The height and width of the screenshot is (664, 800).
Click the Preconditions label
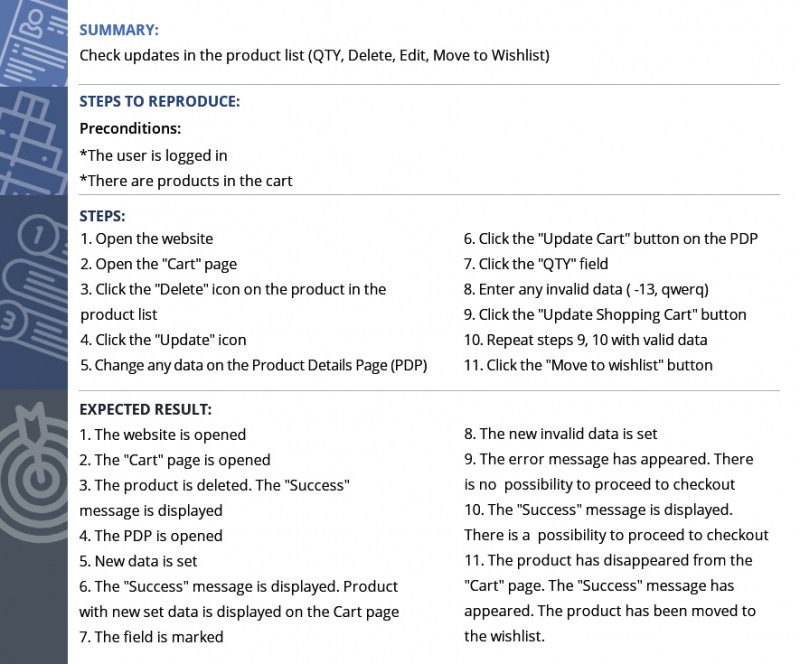click(130, 129)
